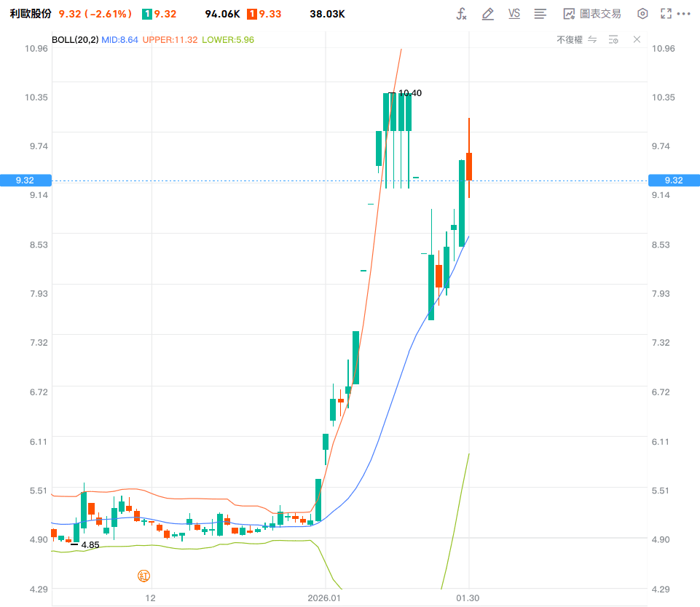Open the three-dot more options menu

(x=683, y=14)
